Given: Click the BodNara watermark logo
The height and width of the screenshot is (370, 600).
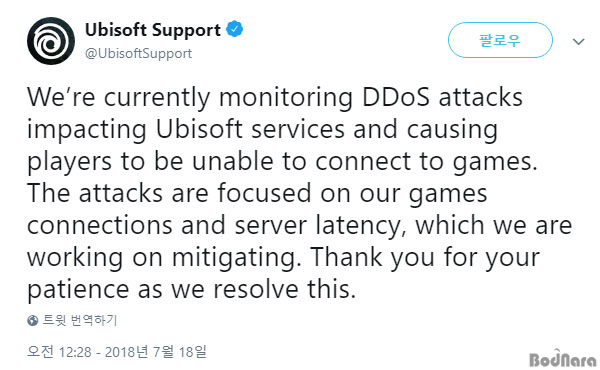Looking at the screenshot, I should click(x=563, y=359).
